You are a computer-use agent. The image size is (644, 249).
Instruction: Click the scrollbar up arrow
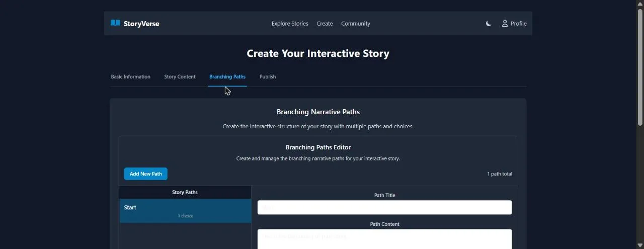640,4
